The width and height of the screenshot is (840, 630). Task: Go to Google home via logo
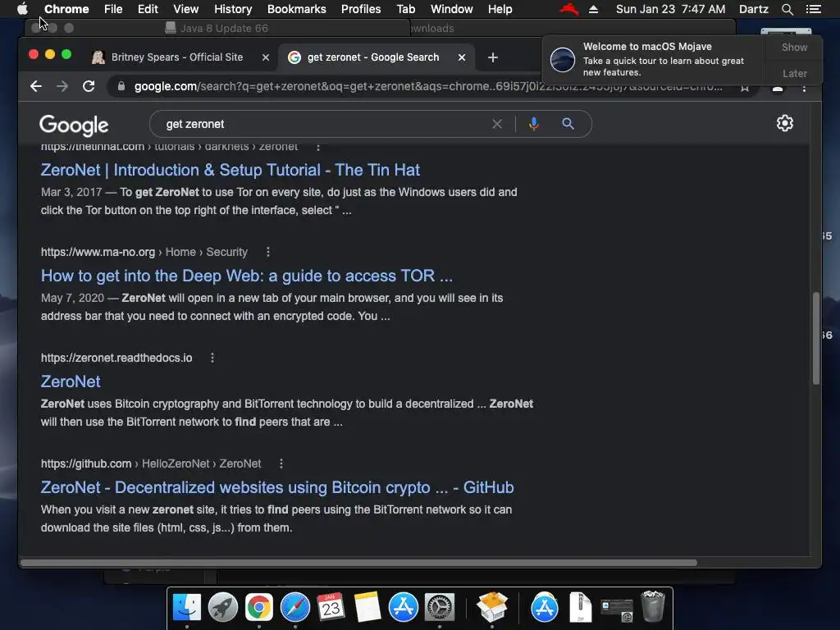74,126
